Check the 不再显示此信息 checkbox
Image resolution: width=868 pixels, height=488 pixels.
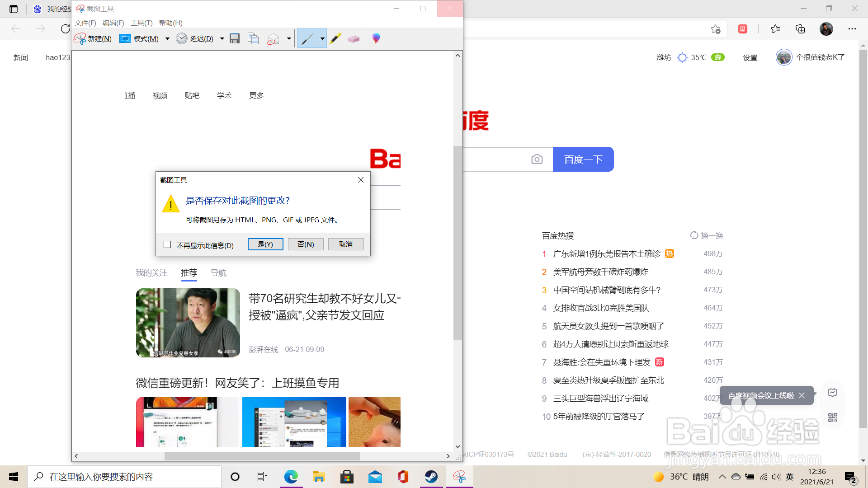(x=167, y=244)
